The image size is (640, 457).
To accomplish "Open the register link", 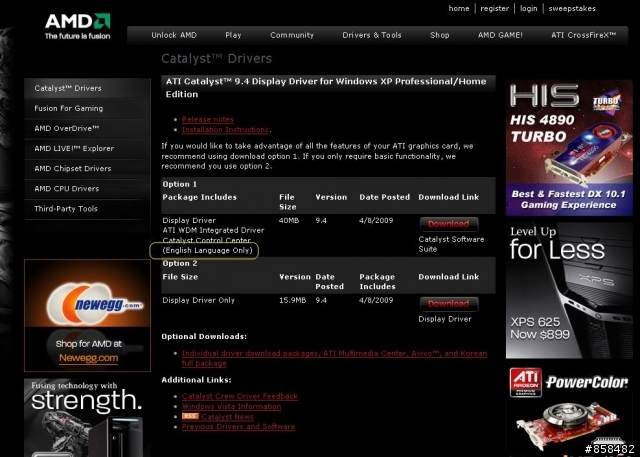I will (494, 9).
